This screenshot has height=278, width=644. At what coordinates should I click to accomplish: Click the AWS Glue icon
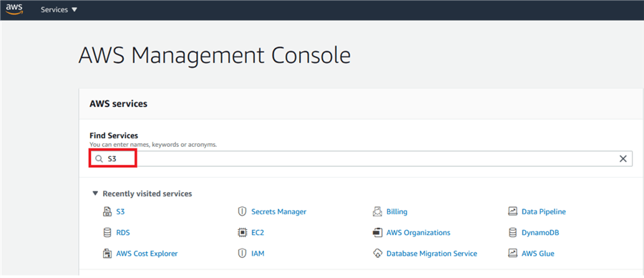tap(512, 254)
